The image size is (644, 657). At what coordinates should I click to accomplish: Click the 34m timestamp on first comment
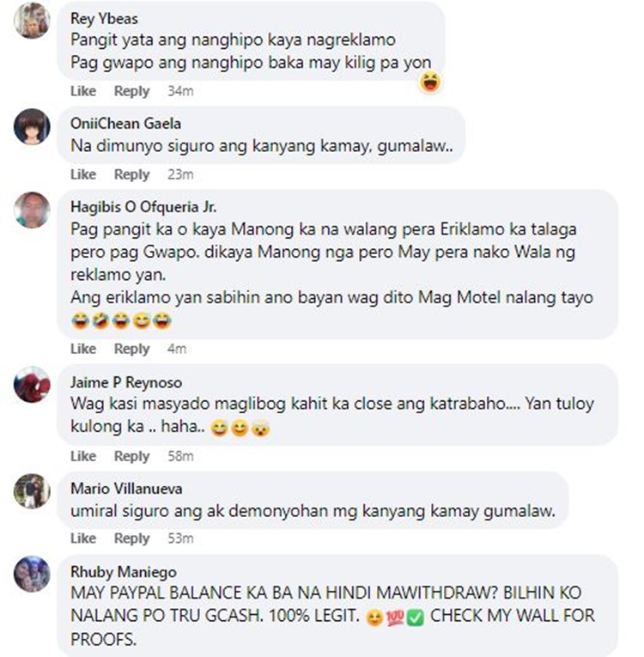[x=180, y=91]
